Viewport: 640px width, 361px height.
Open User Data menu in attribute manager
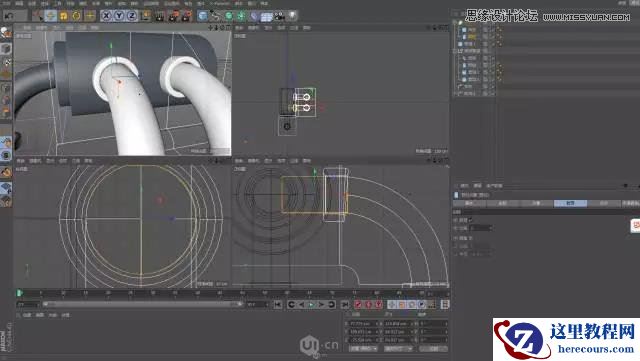pos(494,186)
